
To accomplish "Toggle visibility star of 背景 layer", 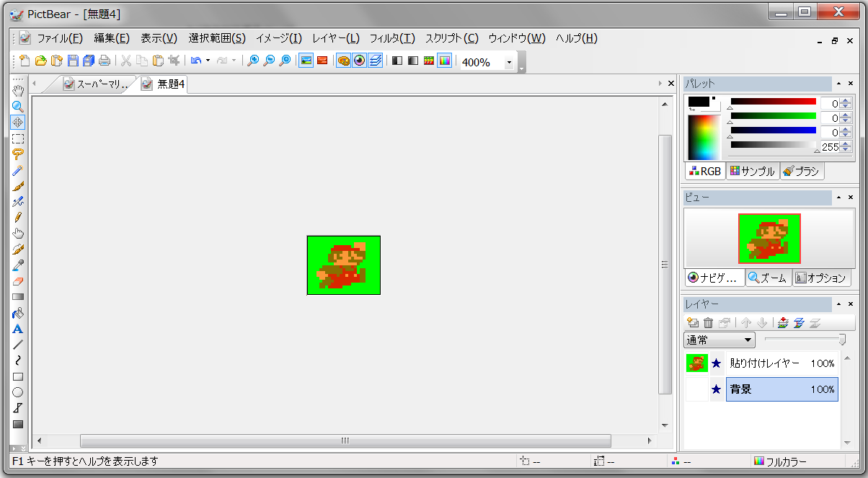I will (x=717, y=389).
